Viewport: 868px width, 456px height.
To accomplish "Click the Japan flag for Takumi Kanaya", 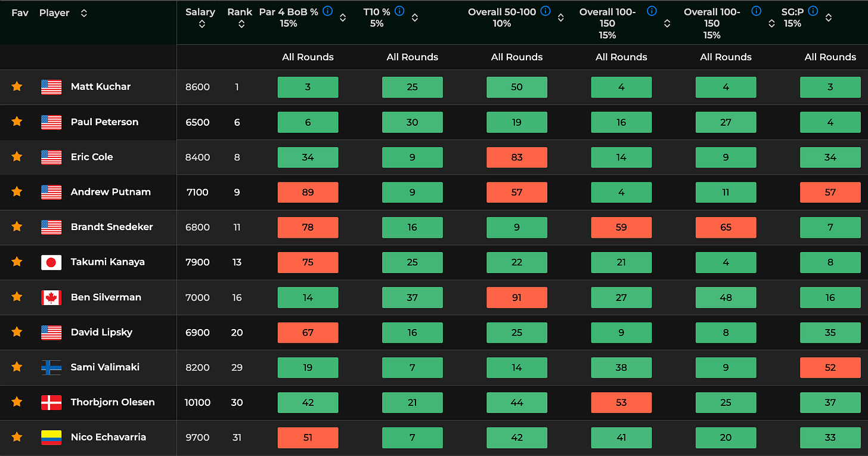I will click(x=51, y=262).
